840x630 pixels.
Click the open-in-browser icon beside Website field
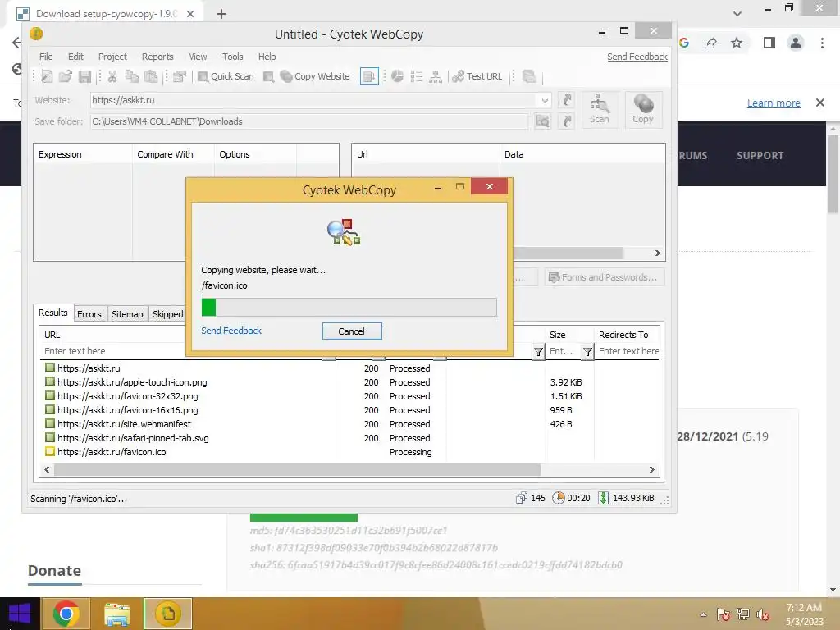[x=567, y=100]
